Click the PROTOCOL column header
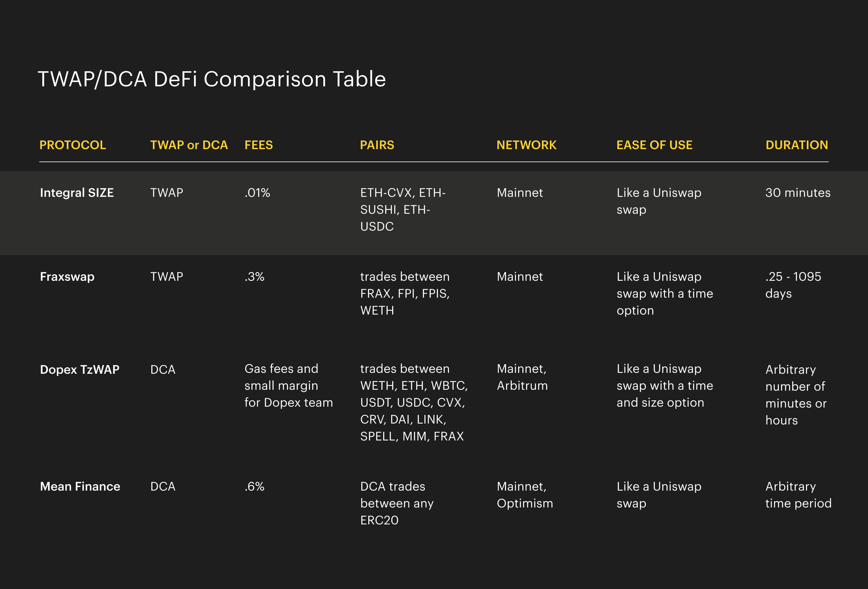 point(73,145)
